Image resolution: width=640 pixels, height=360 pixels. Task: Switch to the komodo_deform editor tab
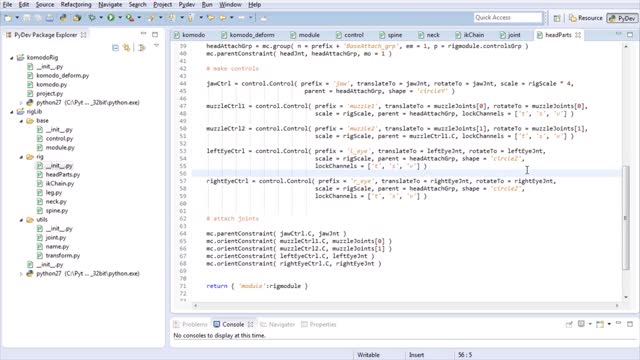click(x=248, y=35)
